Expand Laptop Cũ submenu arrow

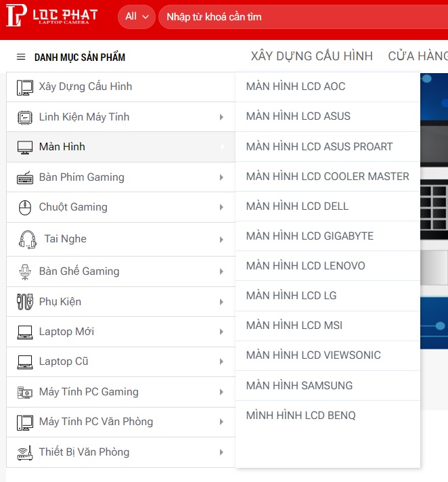(221, 361)
